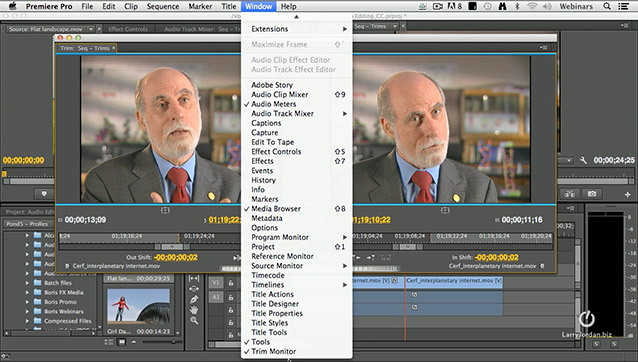The width and height of the screenshot is (638, 362).
Task: Open the Apple menu
Action: (13, 6)
